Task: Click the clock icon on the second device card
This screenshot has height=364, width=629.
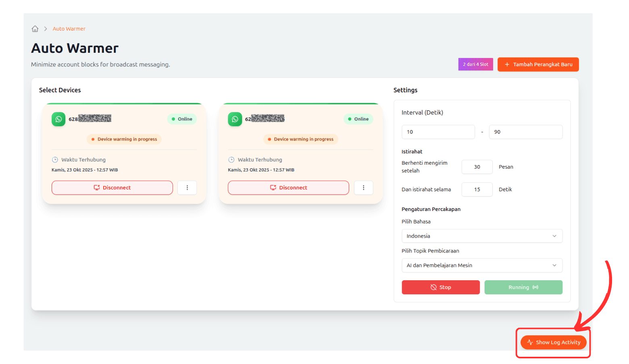Action: pos(231,160)
